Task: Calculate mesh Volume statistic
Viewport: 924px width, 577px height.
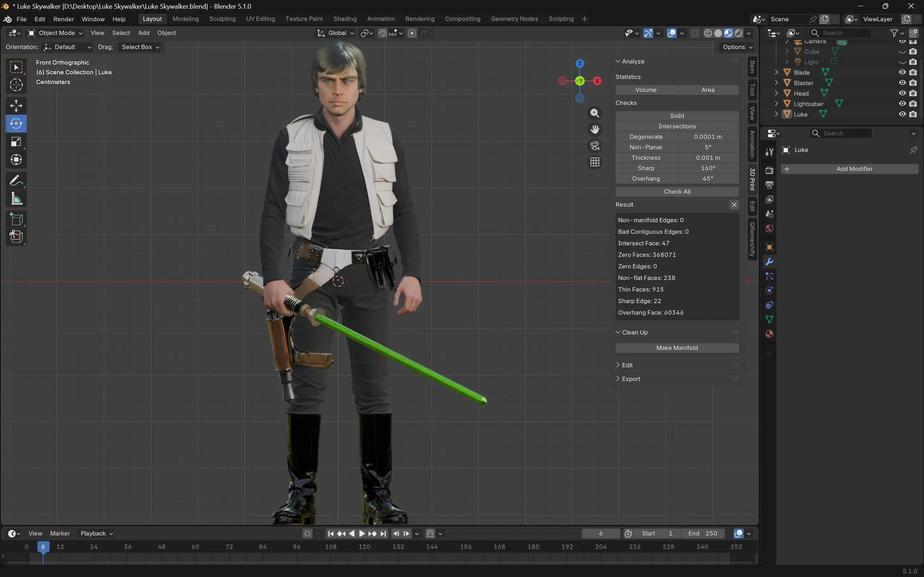Action: (646, 90)
